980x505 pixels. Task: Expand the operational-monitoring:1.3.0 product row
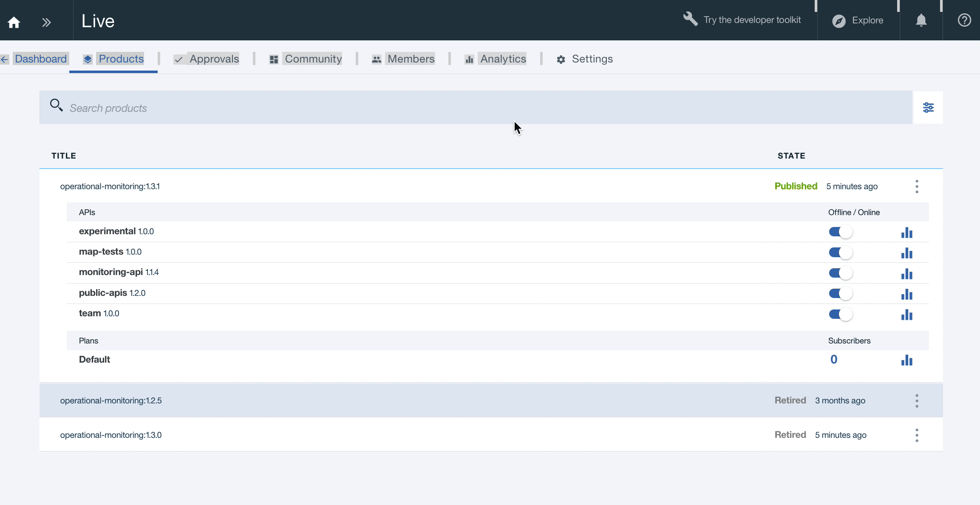tap(111, 435)
